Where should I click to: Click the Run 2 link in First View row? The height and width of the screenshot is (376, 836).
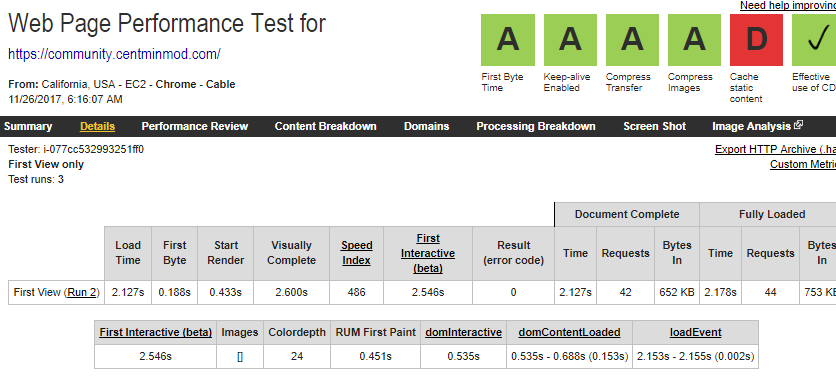pyautogui.click(x=82, y=292)
